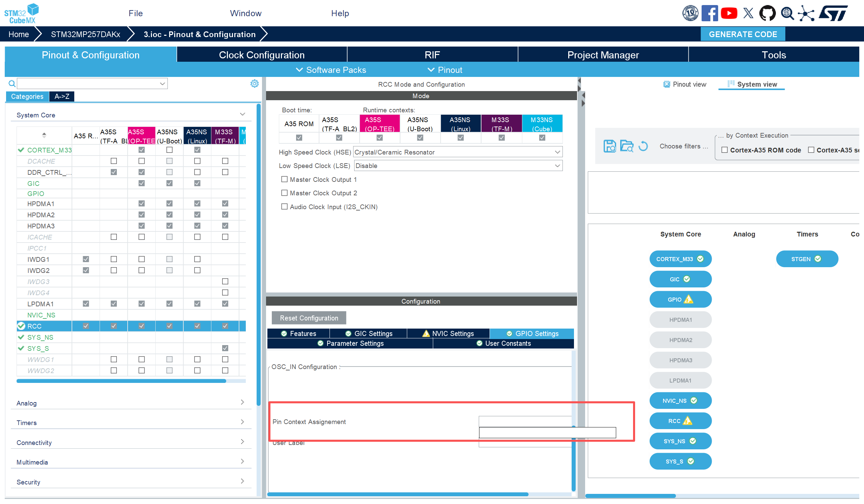Check Master Clock Output 1

[284, 179]
